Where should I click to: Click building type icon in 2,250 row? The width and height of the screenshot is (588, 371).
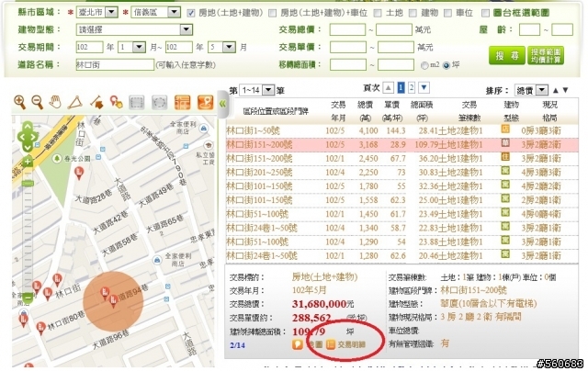[505, 171]
